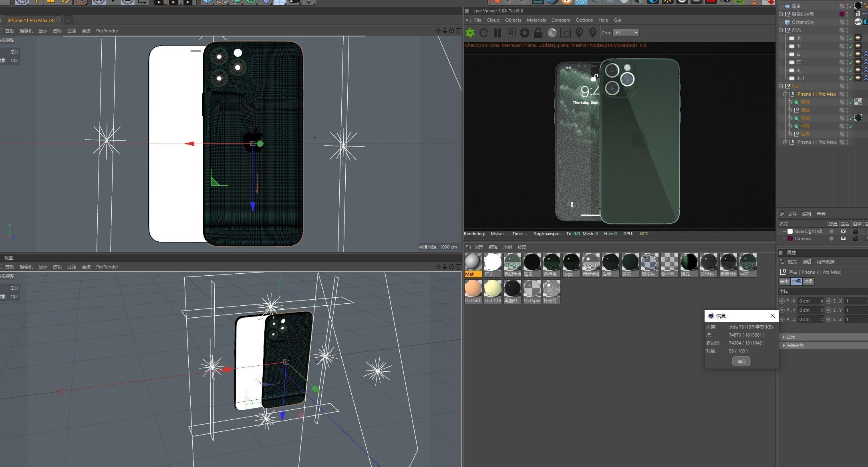Open the Live Viewer Options menu
868x467 pixels.
(x=584, y=20)
